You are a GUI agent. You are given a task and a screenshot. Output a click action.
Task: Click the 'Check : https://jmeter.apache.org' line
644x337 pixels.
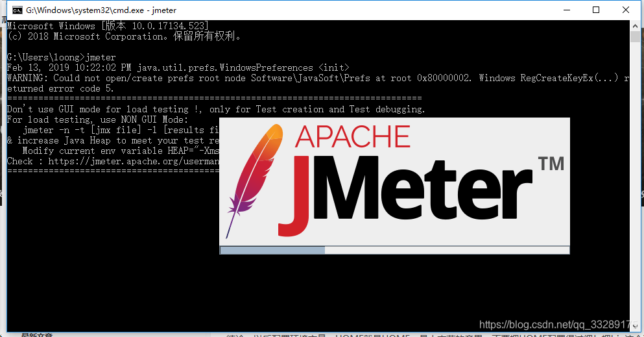click(x=113, y=161)
